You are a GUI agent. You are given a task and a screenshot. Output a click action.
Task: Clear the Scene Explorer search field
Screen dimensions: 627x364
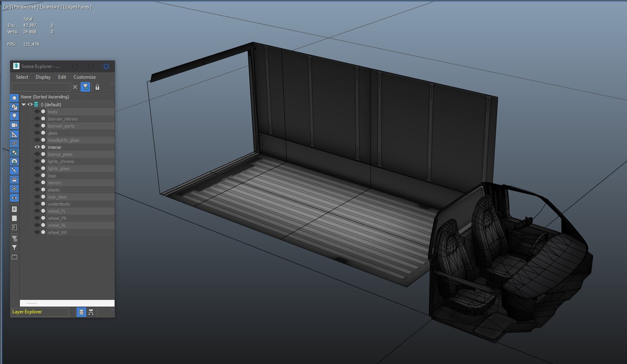[x=75, y=87]
